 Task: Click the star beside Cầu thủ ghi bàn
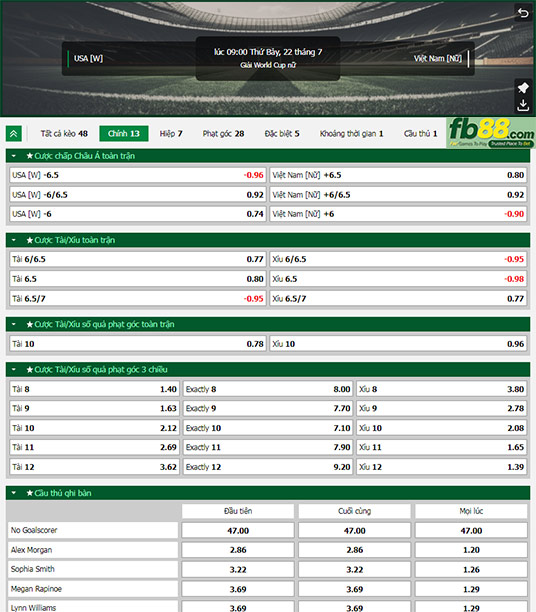tap(30, 493)
